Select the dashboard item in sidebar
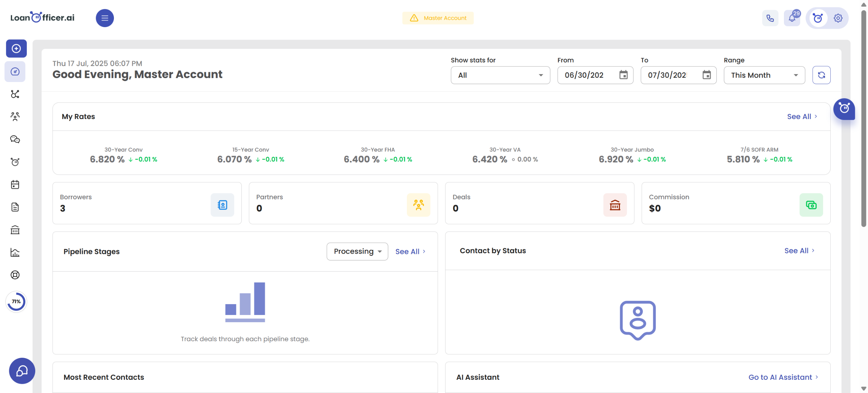Viewport: 868px width, 393px height. coord(15,72)
